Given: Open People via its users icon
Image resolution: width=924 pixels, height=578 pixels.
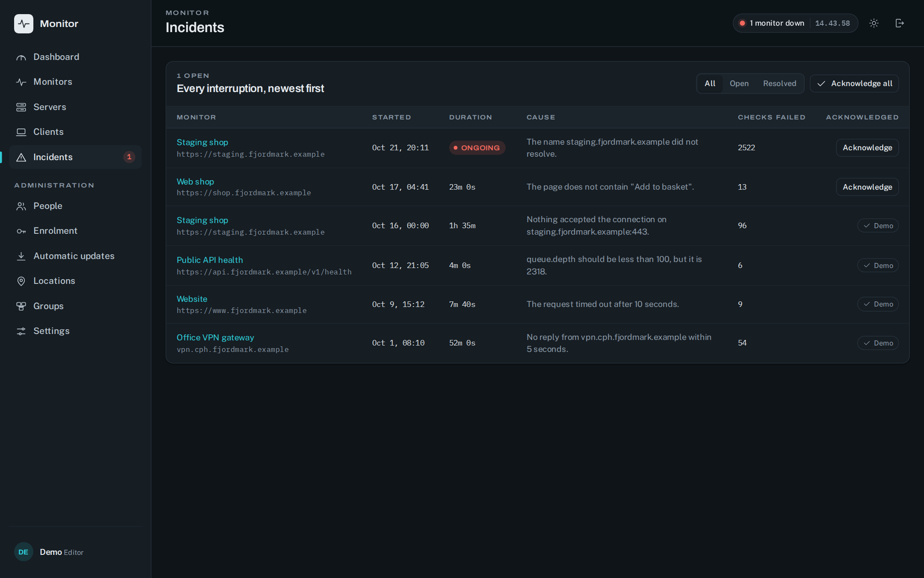Looking at the screenshot, I should pos(21,206).
